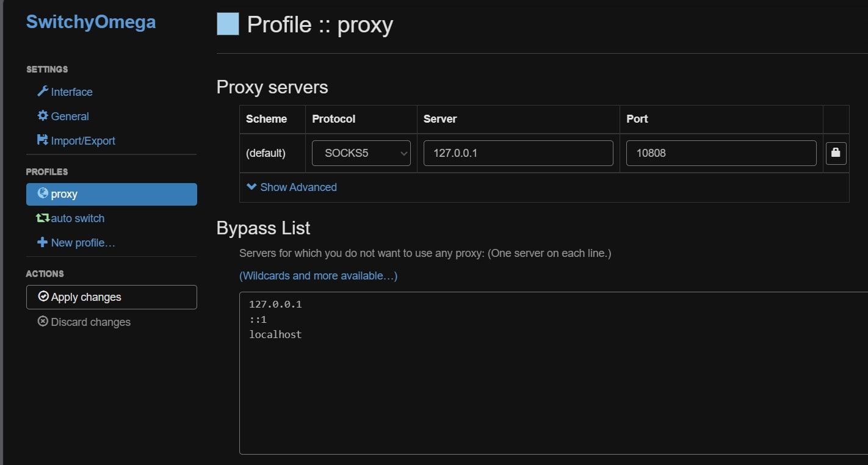The width and height of the screenshot is (868, 465).
Task: Click the retweet-style auto switch icon
Action: [43, 218]
